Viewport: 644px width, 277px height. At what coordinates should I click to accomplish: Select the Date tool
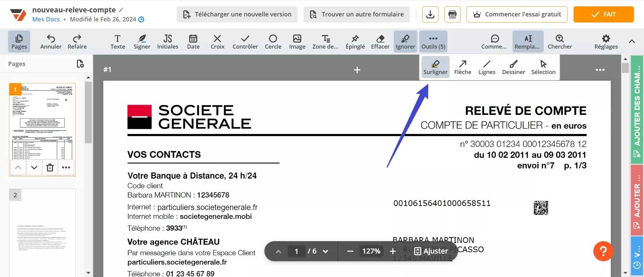[x=193, y=42]
